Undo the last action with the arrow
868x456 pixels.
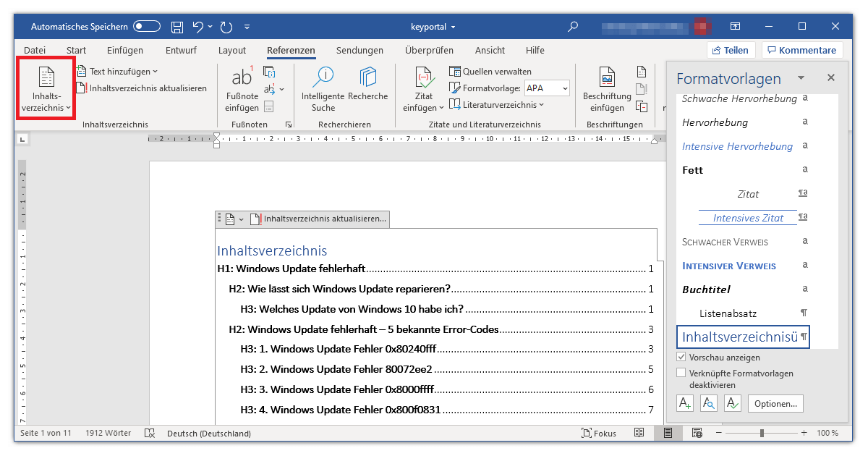[x=198, y=27]
